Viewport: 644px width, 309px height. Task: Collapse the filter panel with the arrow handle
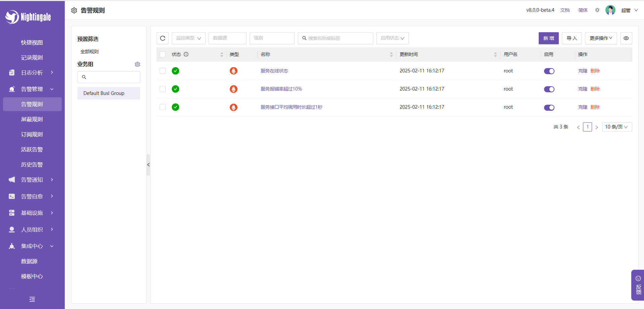[148, 165]
